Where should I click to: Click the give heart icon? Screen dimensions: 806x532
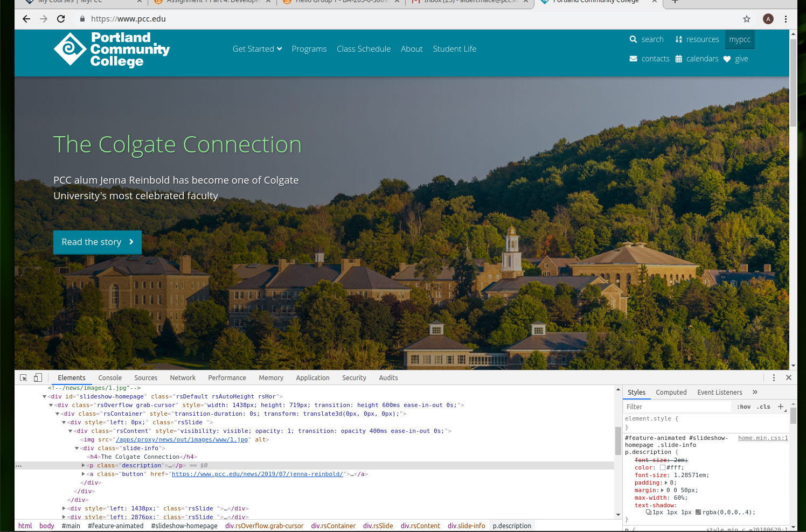[x=727, y=59]
